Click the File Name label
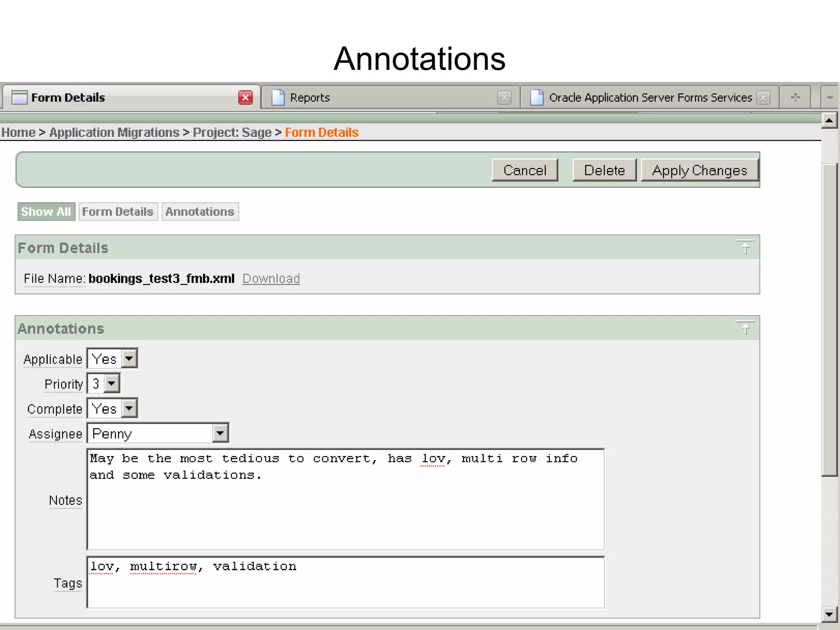840x630 pixels. pyautogui.click(x=55, y=278)
